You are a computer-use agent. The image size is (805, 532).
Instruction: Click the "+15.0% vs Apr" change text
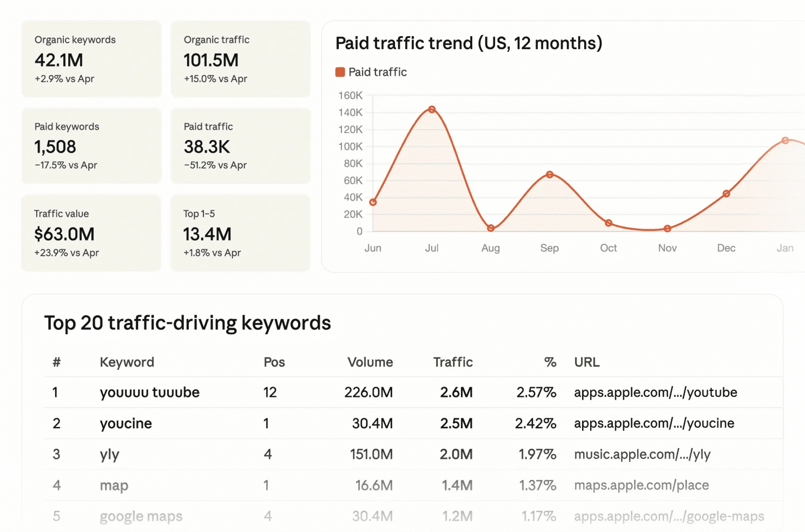pos(215,79)
